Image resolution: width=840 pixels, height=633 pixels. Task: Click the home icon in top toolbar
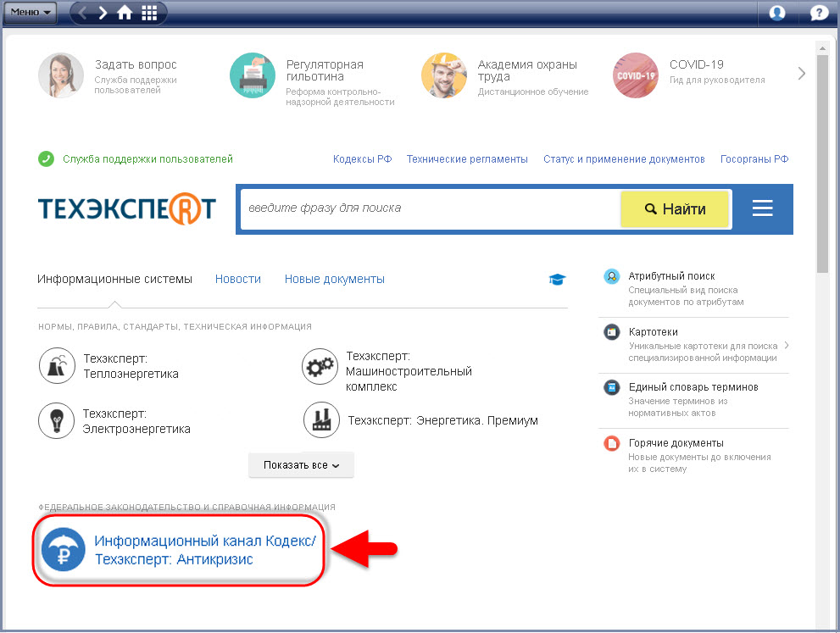[125, 13]
